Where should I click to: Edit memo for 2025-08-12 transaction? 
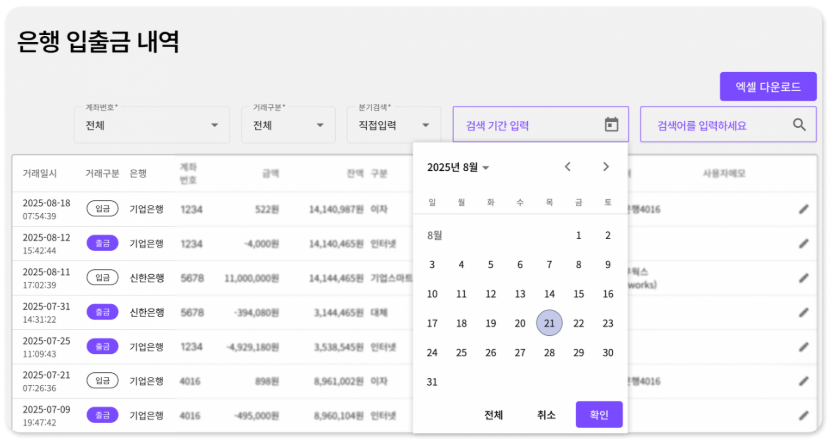(803, 243)
